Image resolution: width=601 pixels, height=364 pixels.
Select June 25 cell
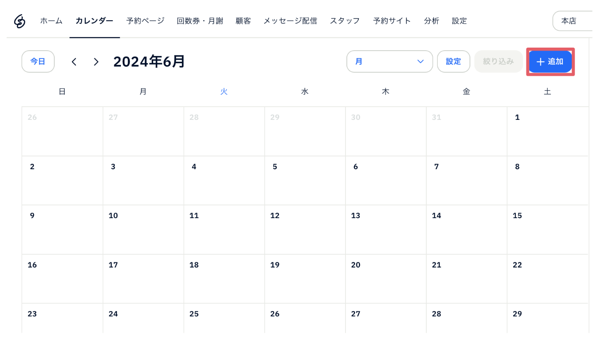[x=224, y=318]
